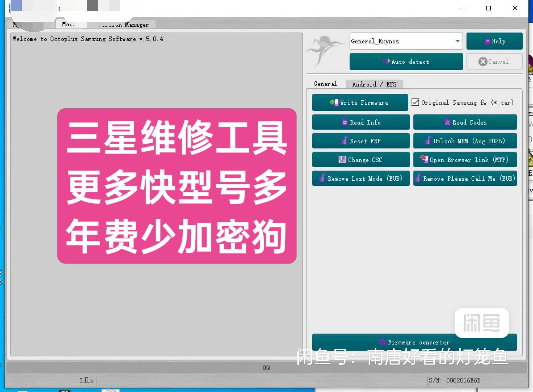The image size is (533, 392).
Task: Click Change CSC button
Action: point(361,160)
